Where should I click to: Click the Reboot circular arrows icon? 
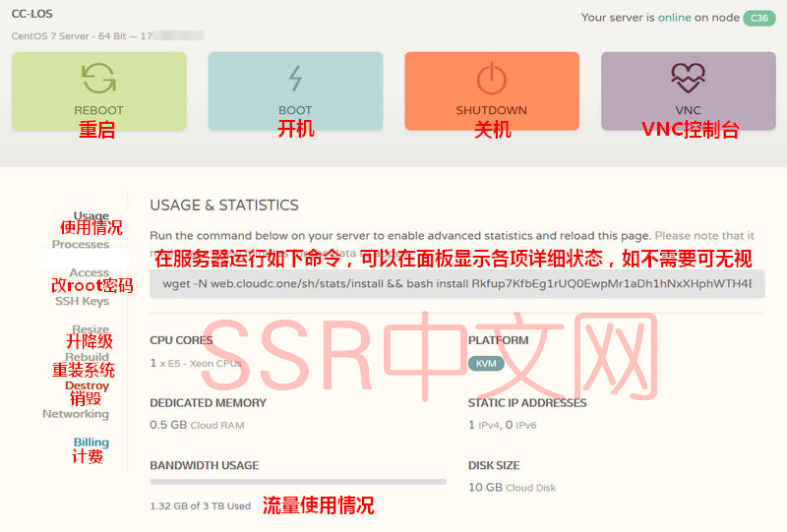click(98, 78)
